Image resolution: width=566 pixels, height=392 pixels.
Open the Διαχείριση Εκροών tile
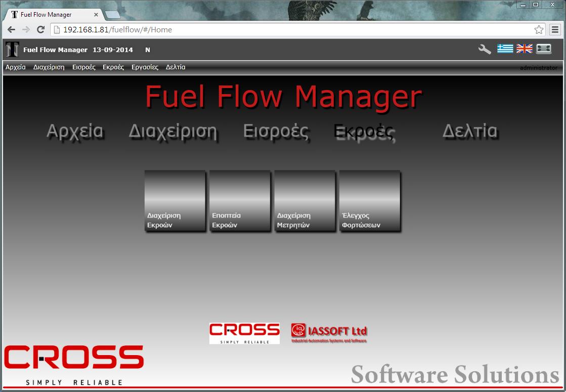[175, 201]
